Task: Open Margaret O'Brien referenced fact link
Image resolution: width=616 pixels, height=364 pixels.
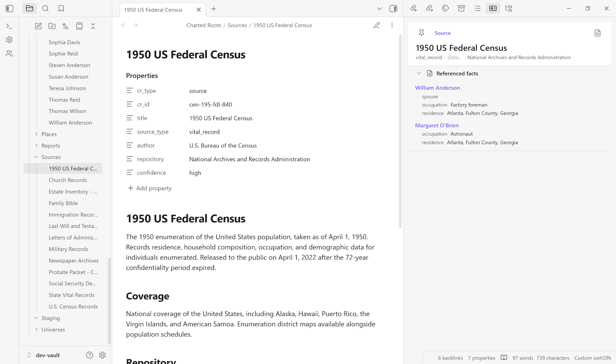Action: tap(437, 125)
